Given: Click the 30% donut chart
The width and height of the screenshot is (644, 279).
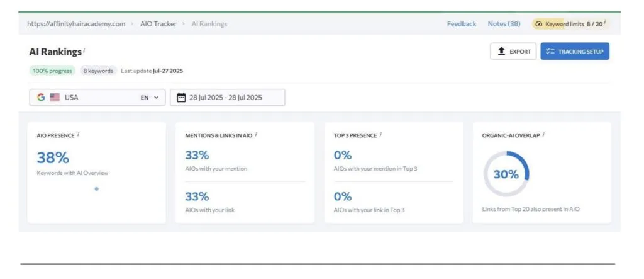Looking at the screenshot, I should (x=506, y=174).
